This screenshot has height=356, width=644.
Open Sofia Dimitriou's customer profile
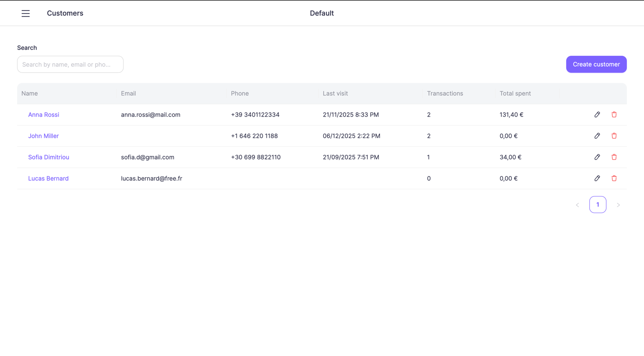(49, 157)
